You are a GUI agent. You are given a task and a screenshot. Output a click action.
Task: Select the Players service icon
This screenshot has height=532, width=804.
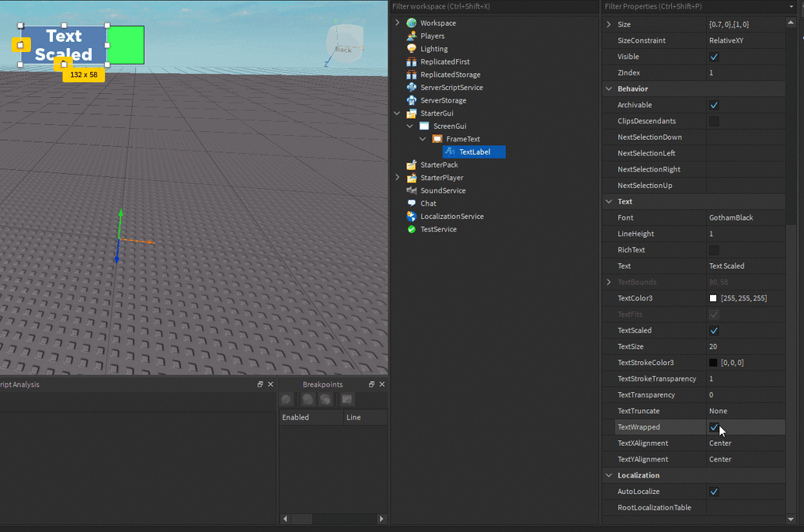tap(411, 36)
